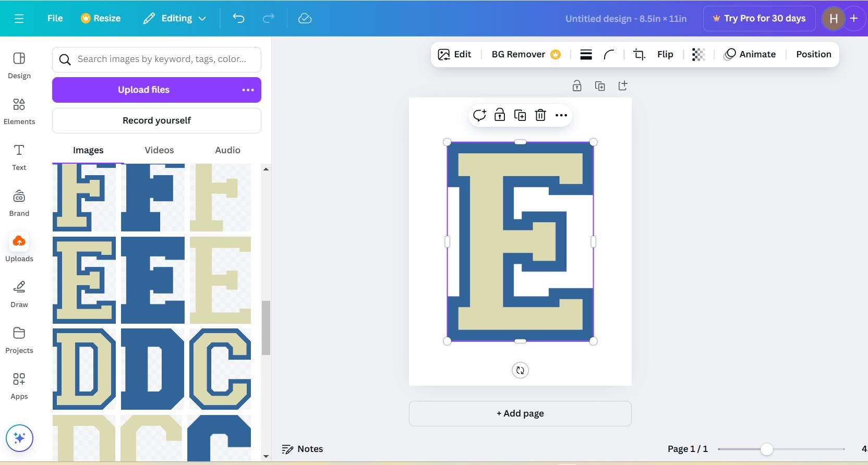Focus the search images input field
The height and width of the screenshot is (465, 868).
[x=156, y=59]
